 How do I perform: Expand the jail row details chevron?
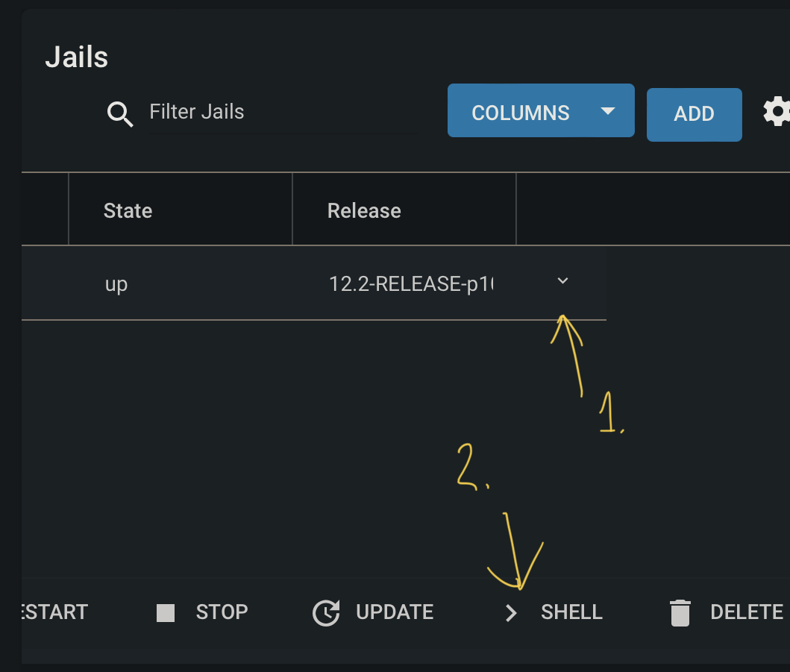click(562, 281)
